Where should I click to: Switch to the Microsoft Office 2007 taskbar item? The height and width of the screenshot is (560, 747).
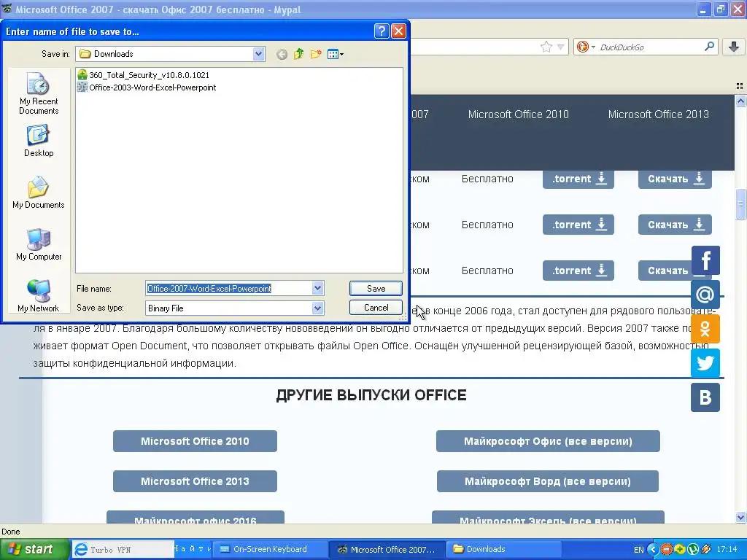coord(387,550)
